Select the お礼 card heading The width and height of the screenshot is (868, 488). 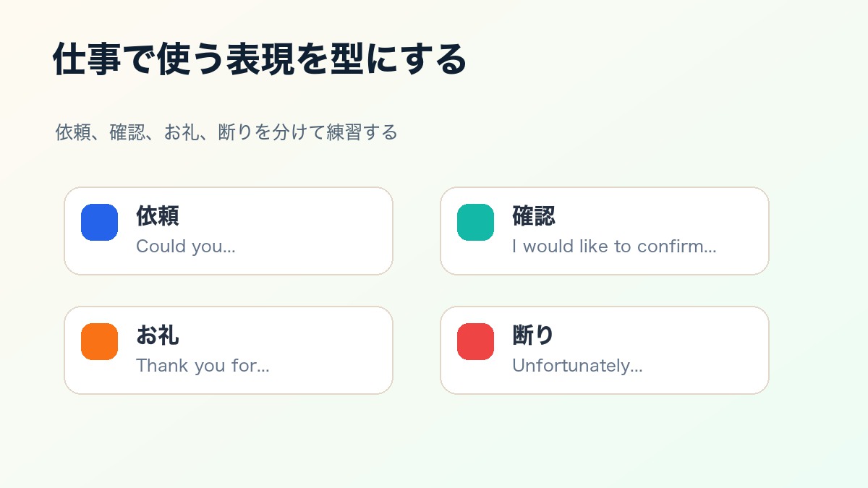(x=158, y=335)
